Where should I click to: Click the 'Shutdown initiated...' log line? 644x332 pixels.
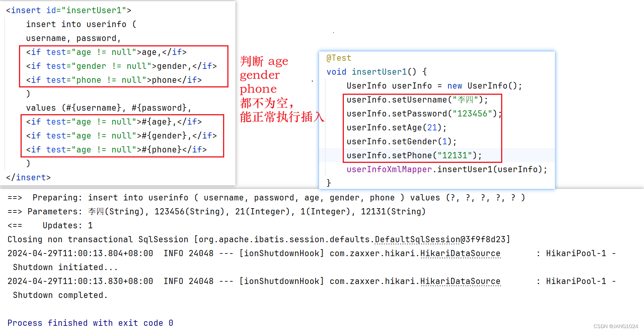point(65,267)
